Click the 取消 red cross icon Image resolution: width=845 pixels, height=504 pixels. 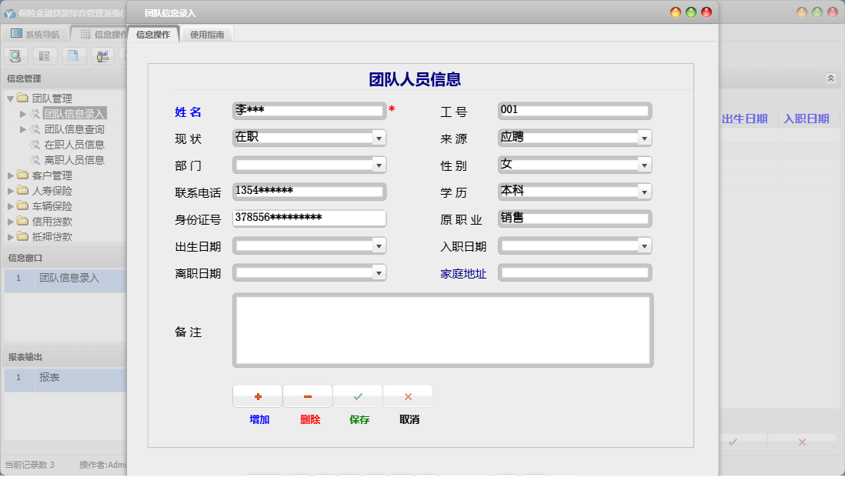pyautogui.click(x=407, y=396)
